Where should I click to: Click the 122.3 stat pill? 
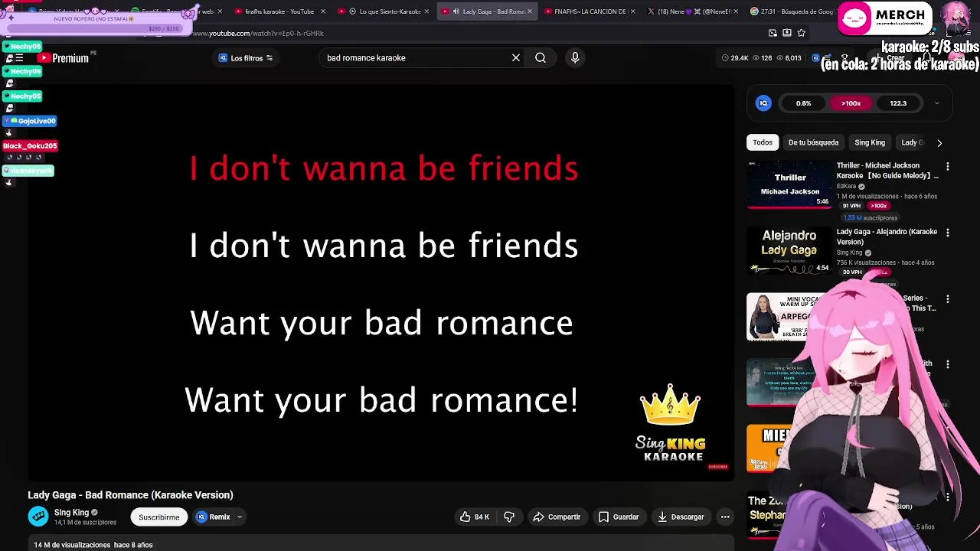coord(898,103)
